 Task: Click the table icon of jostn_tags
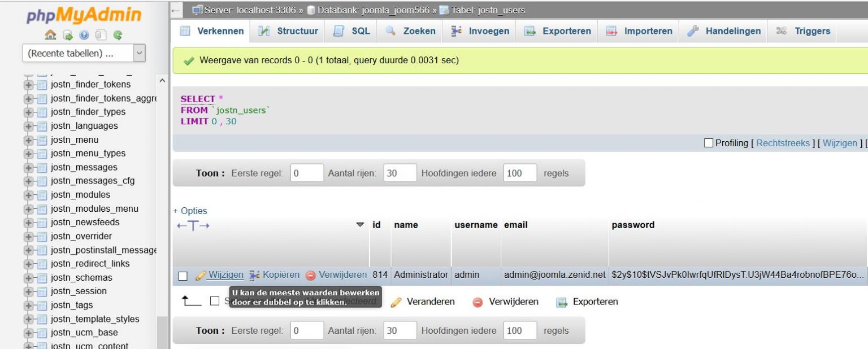42,305
